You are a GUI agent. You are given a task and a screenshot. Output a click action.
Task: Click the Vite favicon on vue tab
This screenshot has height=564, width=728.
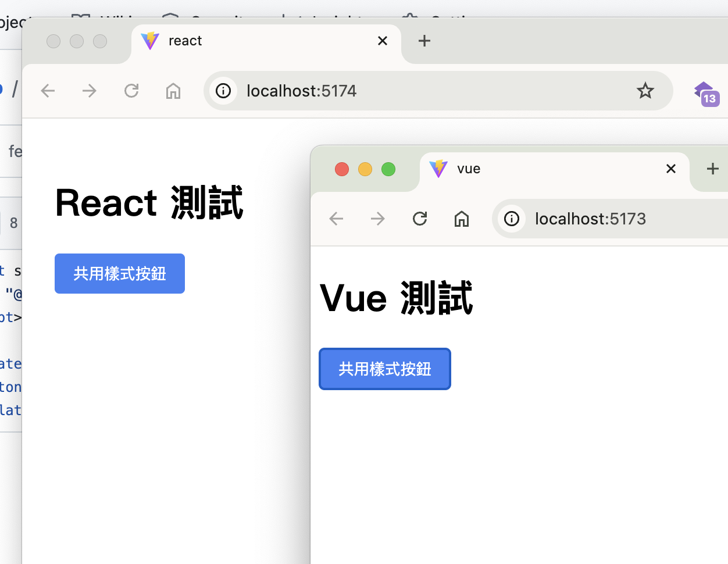pyautogui.click(x=438, y=169)
